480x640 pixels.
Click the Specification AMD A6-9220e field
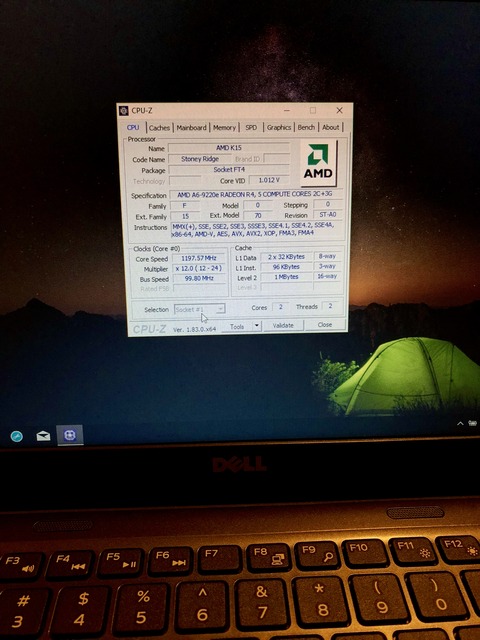tap(257, 195)
